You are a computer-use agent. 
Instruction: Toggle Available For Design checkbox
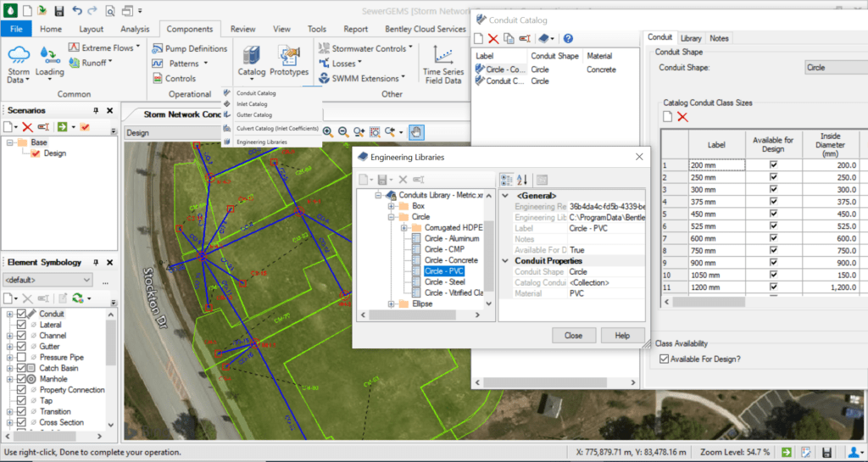664,359
